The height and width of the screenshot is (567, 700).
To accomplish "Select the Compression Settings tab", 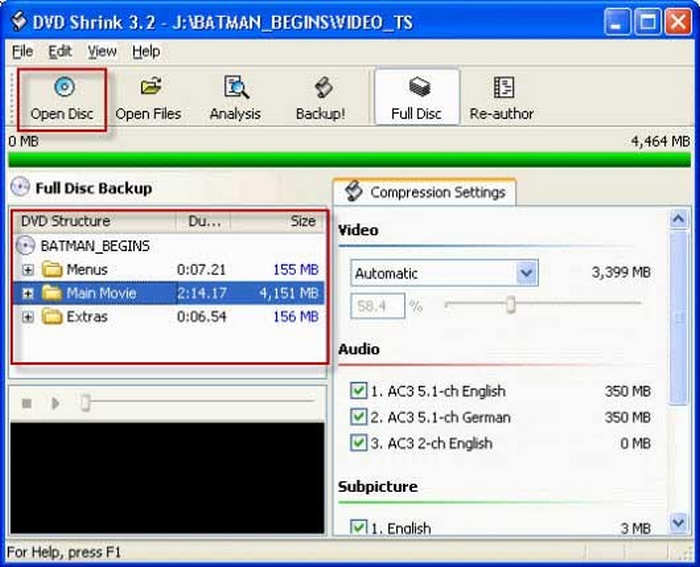I will click(425, 192).
